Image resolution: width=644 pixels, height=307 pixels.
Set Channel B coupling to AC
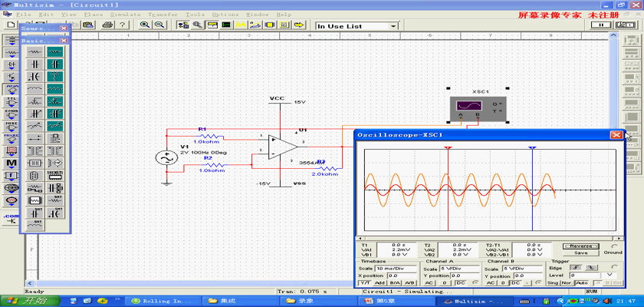491,282
